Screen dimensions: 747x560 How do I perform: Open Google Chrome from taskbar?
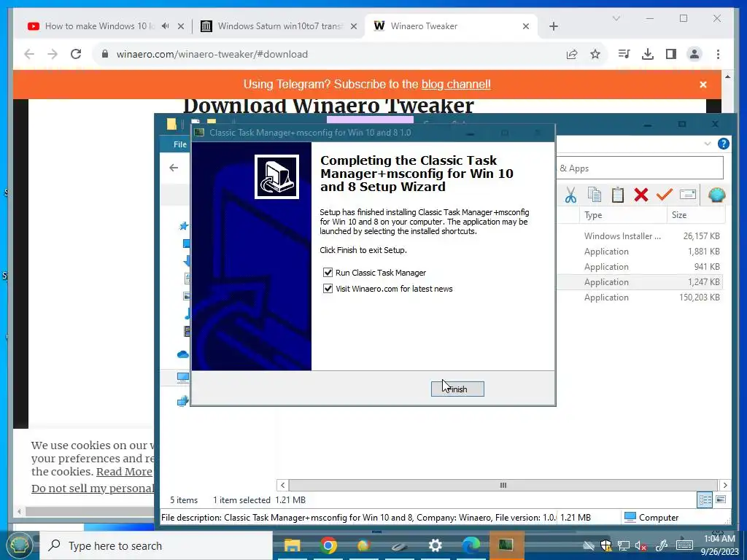328,545
